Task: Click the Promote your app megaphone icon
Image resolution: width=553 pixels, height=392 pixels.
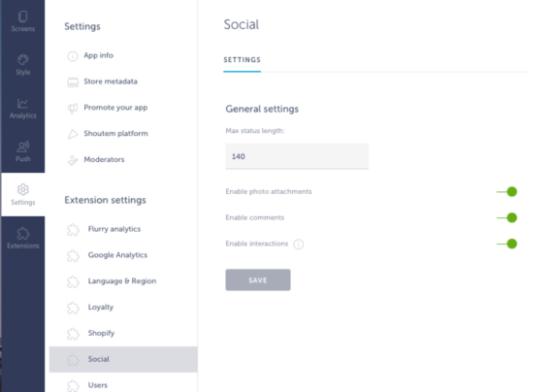Action: click(x=73, y=108)
